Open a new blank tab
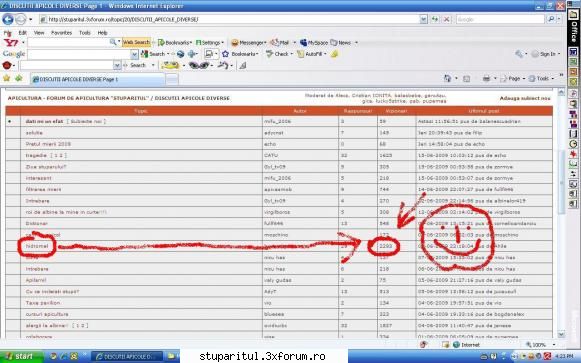 pyautogui.click(x=172, y=79)
